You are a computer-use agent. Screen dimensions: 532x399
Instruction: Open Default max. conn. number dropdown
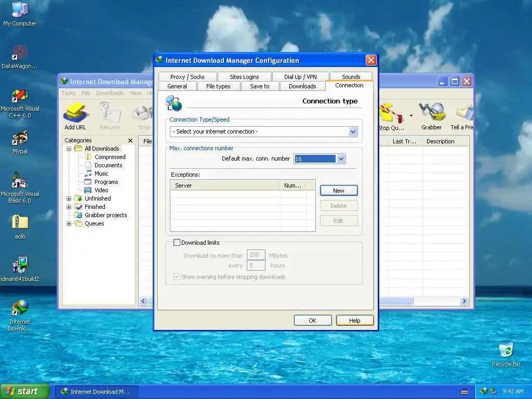pos(341,158)
